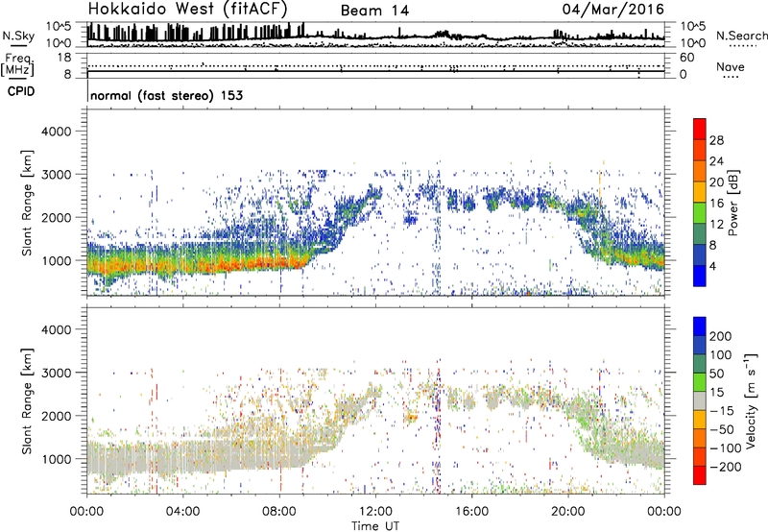768x532 pixels.
Task: Select the "Freq. [MHz]" axis label
Action: point(17,64)
